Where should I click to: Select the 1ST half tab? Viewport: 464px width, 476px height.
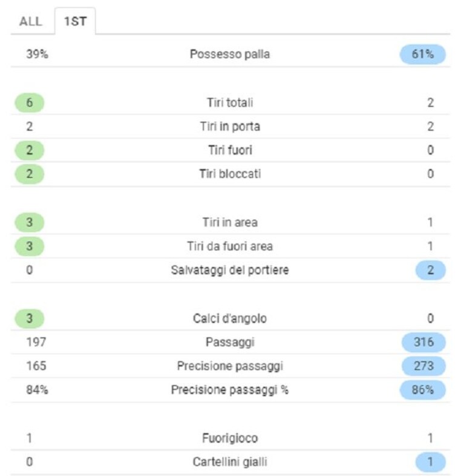[75, 21]
